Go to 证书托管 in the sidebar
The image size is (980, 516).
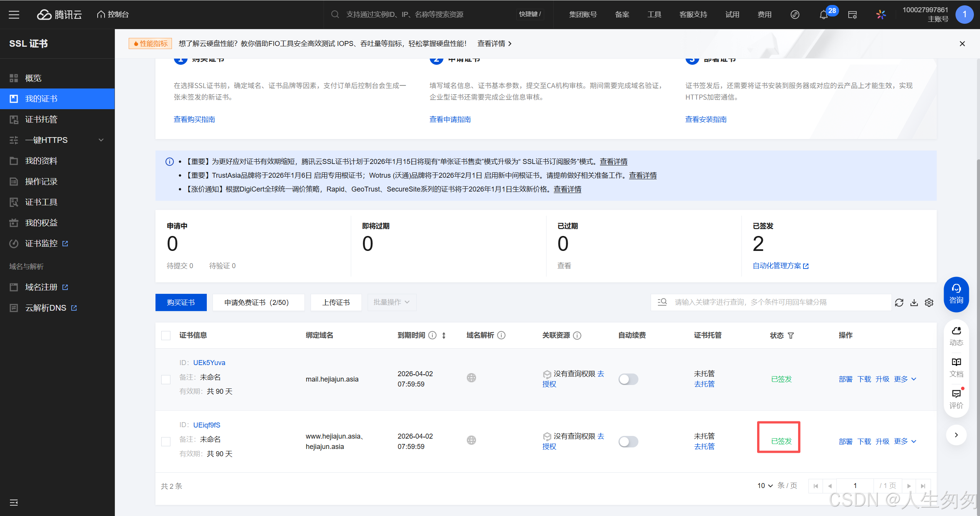41,120
